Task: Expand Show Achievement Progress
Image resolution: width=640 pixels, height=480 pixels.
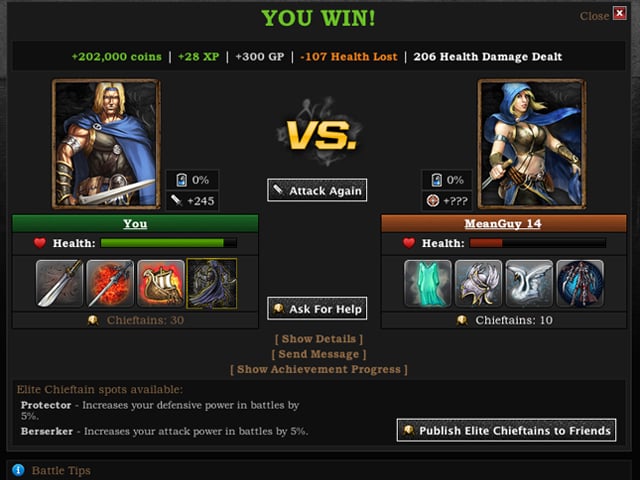Action: click(319, 369)
